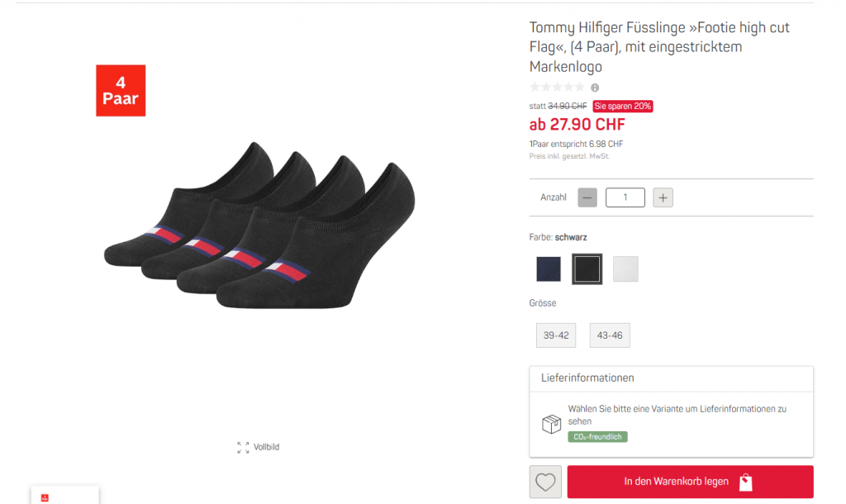Choose the black color swatch
Viewport: 846px width, 504px height.
pyautogui.click(x=587, y=269)
